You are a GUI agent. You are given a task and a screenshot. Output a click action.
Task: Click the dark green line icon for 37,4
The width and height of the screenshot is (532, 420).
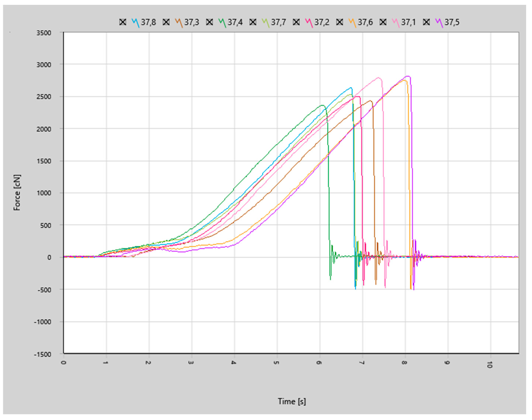[222, 23]
